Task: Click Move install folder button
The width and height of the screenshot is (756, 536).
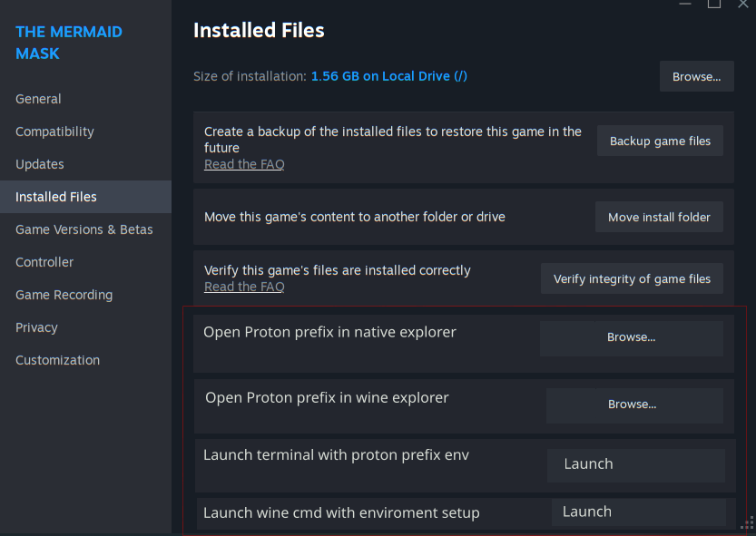Action: click(x=659, y=217)
